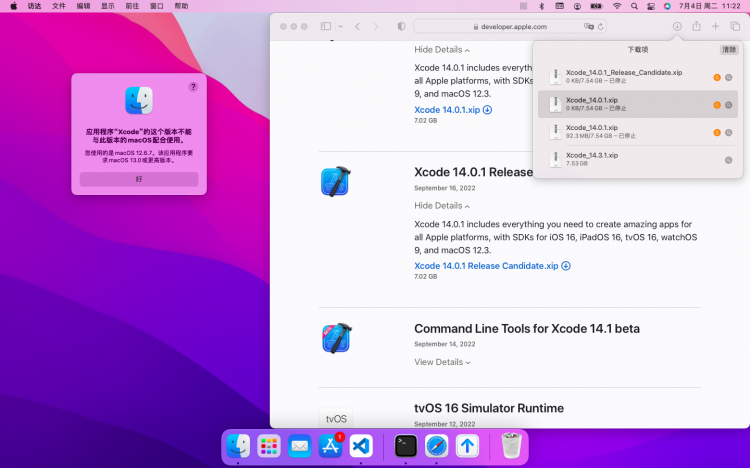Open the blue upload arrow app in Dock
Screen dimensions: 750x468
tap(467, 446)
